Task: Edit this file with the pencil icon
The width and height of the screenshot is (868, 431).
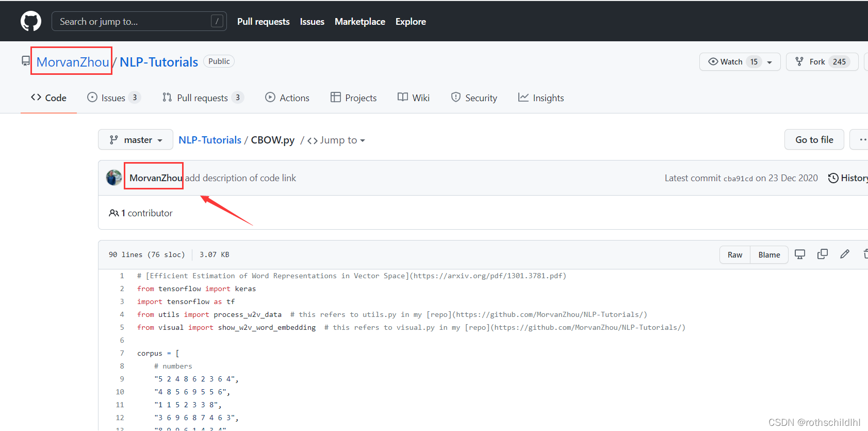Action: pyautogui.click(x=845, y=254)
